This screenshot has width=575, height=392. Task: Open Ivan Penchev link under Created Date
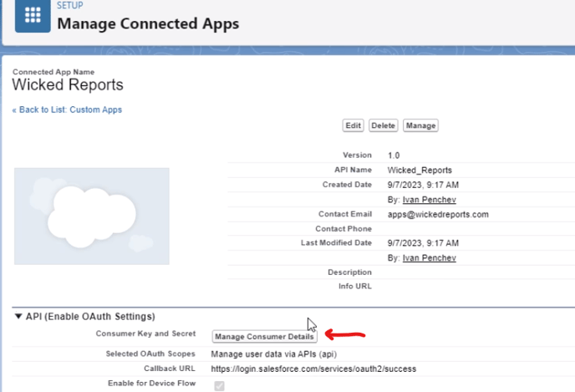pyautogui.click(x=429, y=200)
